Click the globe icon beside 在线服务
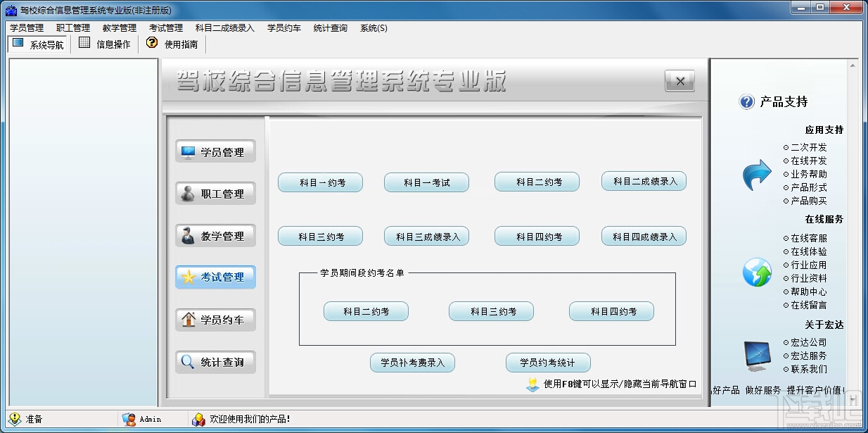The height and width of the screenshot is (433, 868). coord(757,272)
